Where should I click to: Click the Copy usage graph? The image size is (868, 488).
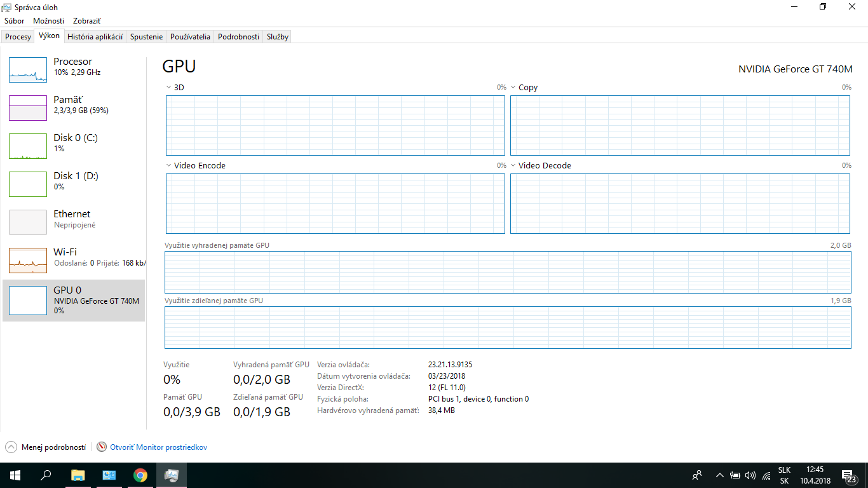click(680, 125)
